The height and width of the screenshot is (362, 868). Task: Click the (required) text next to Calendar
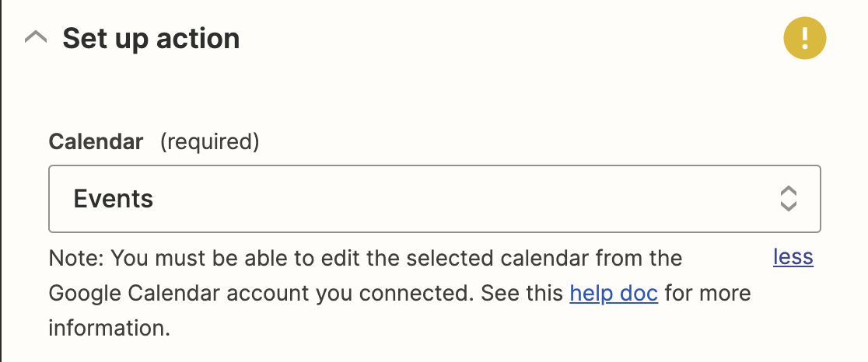(209, 142)
